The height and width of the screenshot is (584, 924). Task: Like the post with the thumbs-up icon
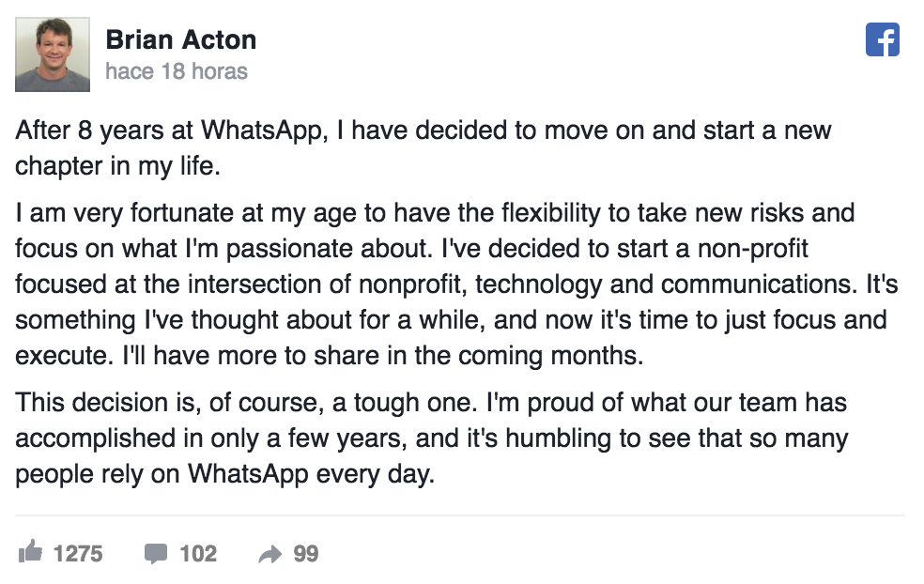pos(32,554)
